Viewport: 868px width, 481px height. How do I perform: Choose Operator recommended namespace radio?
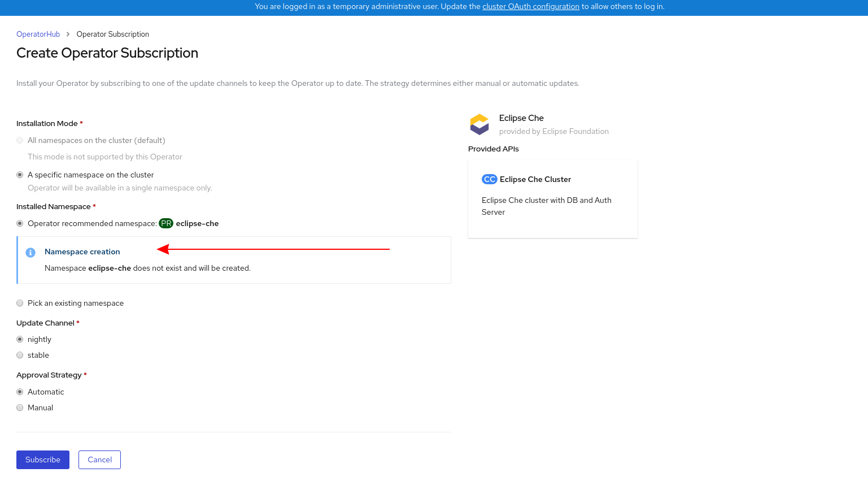click(x=20, y=223)
